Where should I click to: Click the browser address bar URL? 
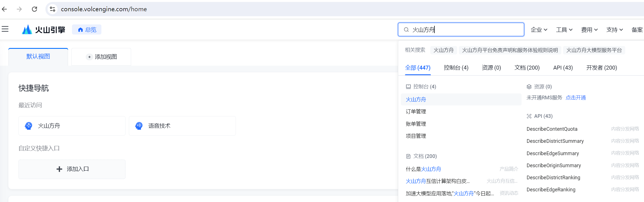tap(104, 9)
